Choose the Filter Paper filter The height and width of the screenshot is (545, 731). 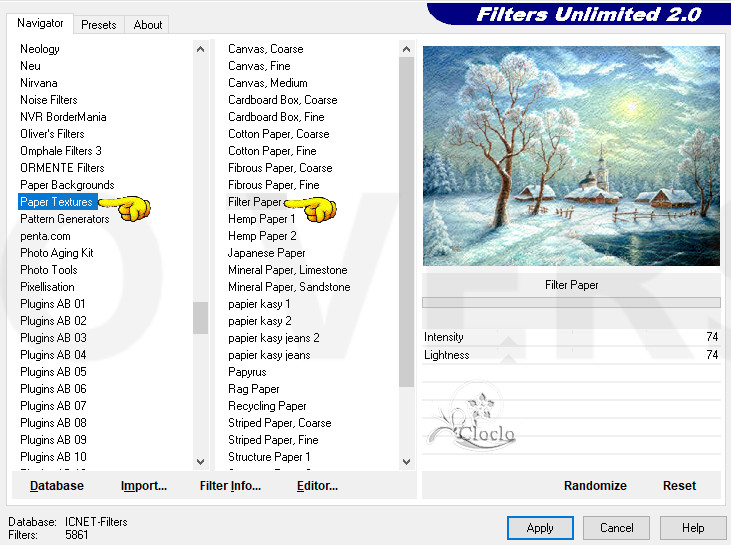click(255, 202)
